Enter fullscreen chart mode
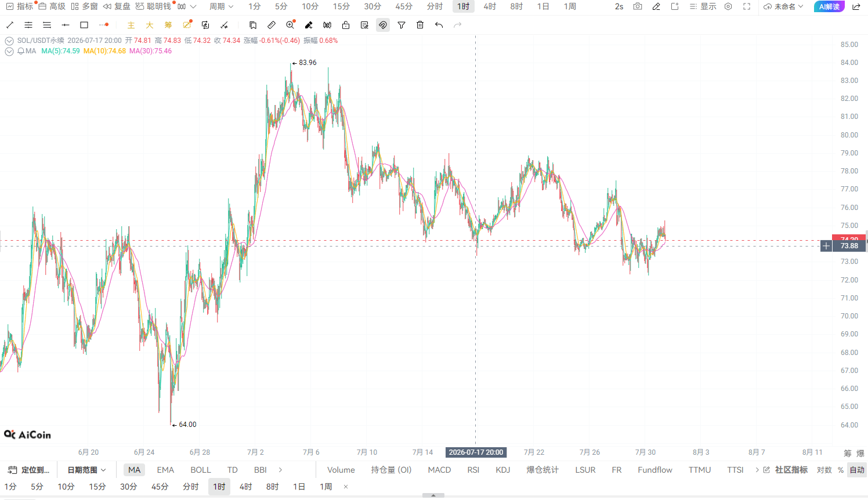Image resolution: width=868 pixels, height=500 pixels. pos(747,6)
